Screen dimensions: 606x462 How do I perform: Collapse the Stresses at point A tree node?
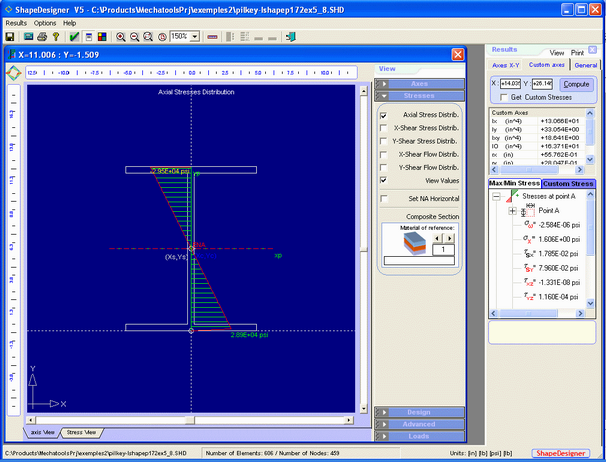[496, 196]
